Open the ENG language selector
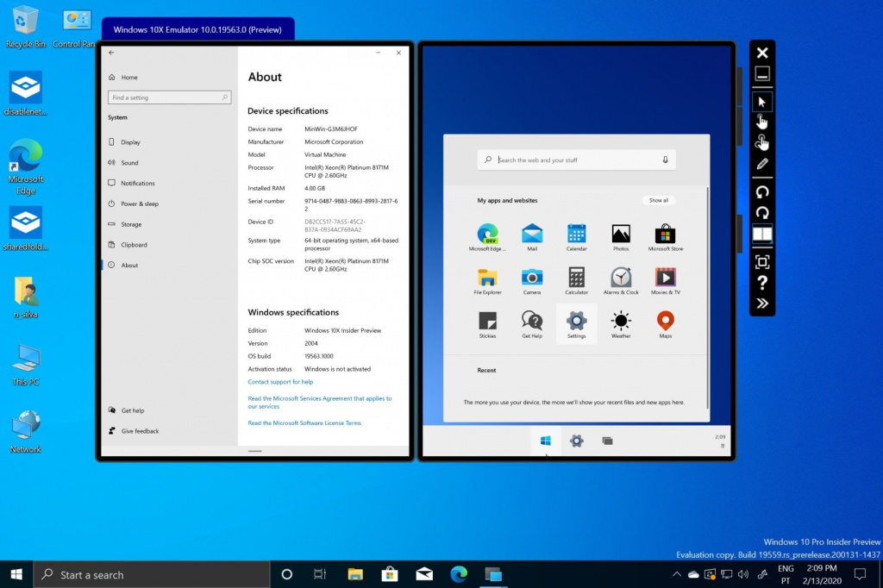The height and width of the screenshot is (588, 883). click(x=786, y=573)
